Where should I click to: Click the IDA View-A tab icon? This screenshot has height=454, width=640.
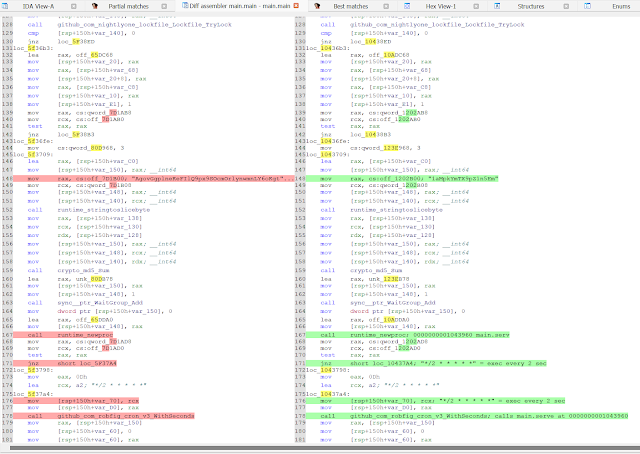(x=4, y=6)
